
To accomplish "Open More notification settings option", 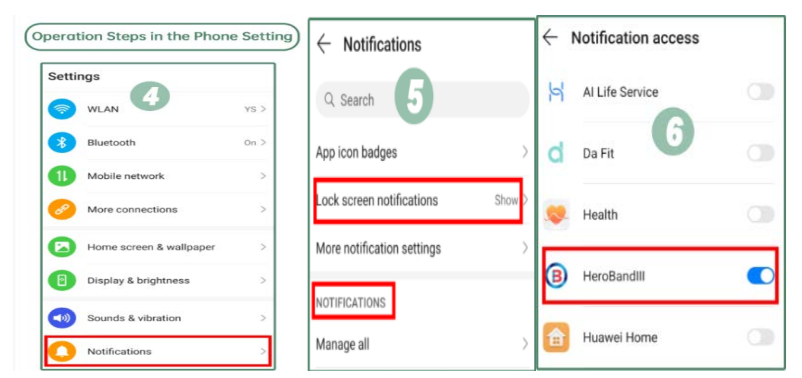I will (421, 249).
